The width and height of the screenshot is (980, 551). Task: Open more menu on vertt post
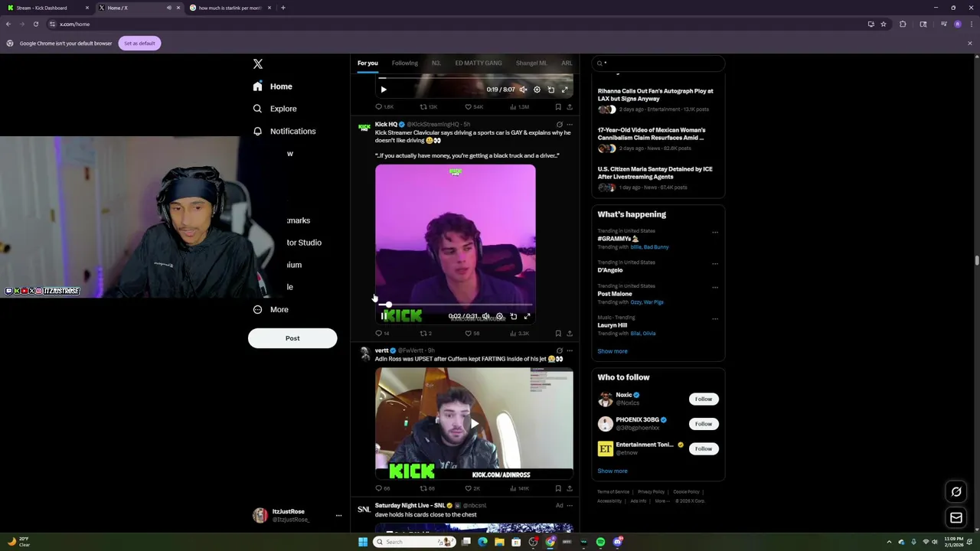coord(569,350)
